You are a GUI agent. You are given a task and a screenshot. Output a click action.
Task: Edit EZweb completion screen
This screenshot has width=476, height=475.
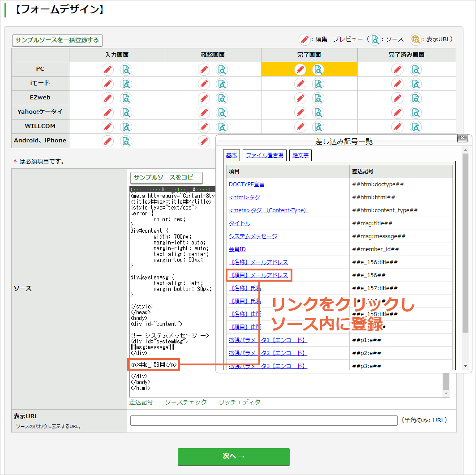(300, 98)
